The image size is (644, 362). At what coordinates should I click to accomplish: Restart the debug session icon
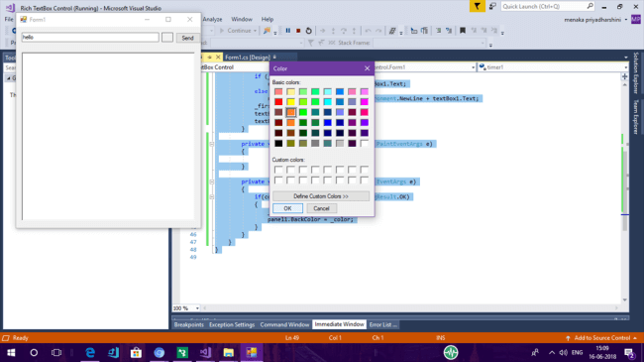tap(309, 31)
